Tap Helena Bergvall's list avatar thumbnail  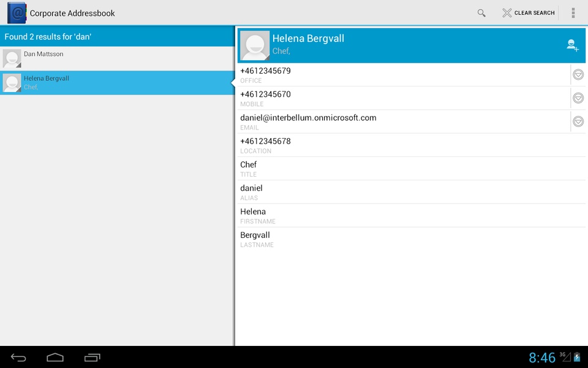[x=12, y=83]
